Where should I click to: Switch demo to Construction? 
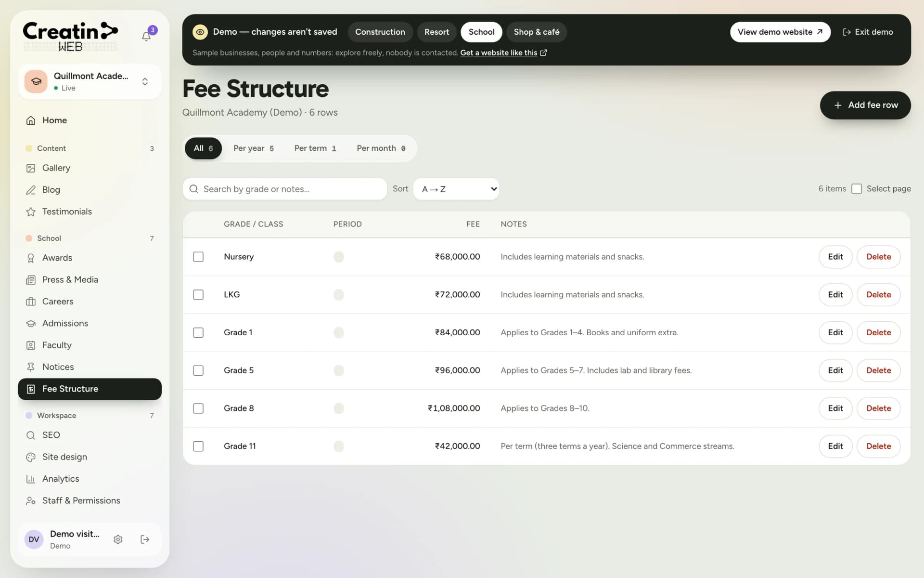click(x=380, y=32)
